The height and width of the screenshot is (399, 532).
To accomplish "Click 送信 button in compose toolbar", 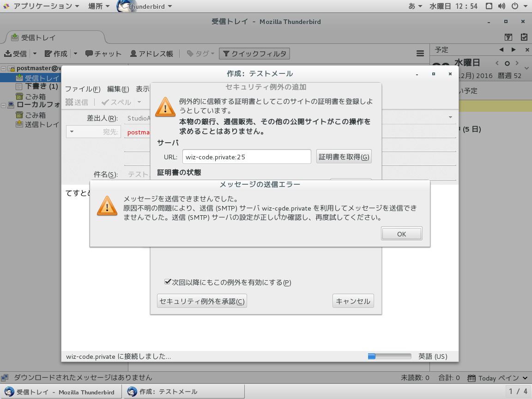I will click(x=77, y=102).
